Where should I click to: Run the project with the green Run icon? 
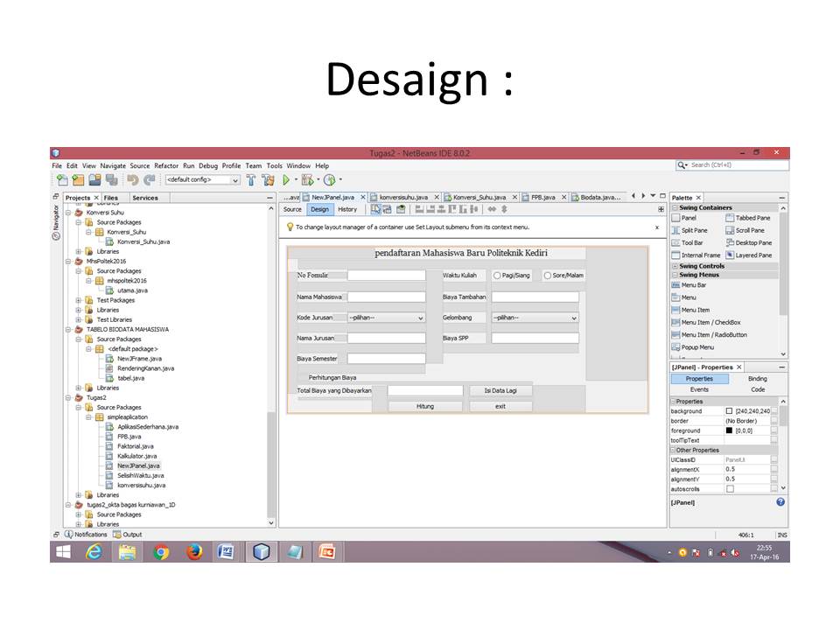click(286, 179)
